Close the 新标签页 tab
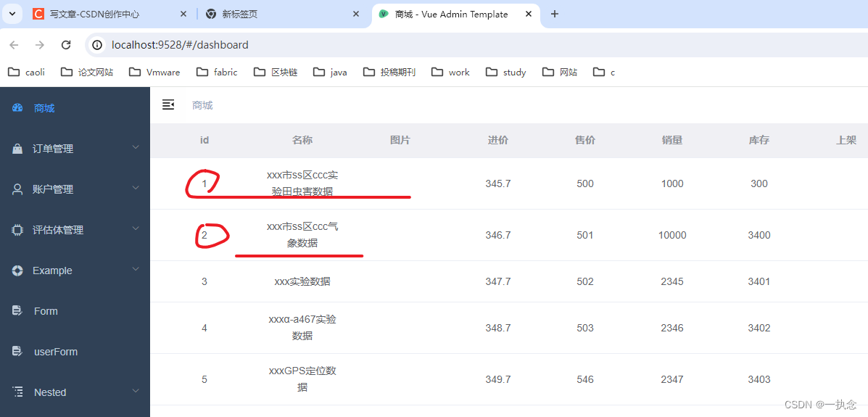Viewport: 868px width, 417px height. [357, 15]
